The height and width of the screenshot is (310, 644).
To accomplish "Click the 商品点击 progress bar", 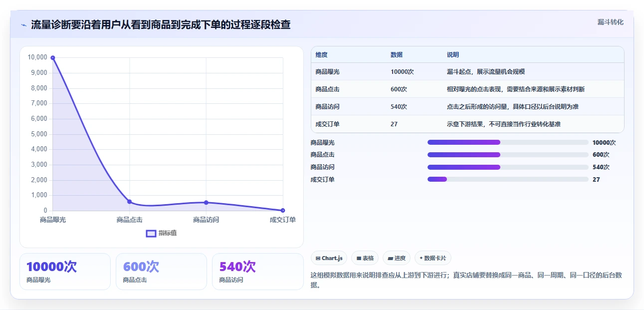I will (x=508, y=155).
